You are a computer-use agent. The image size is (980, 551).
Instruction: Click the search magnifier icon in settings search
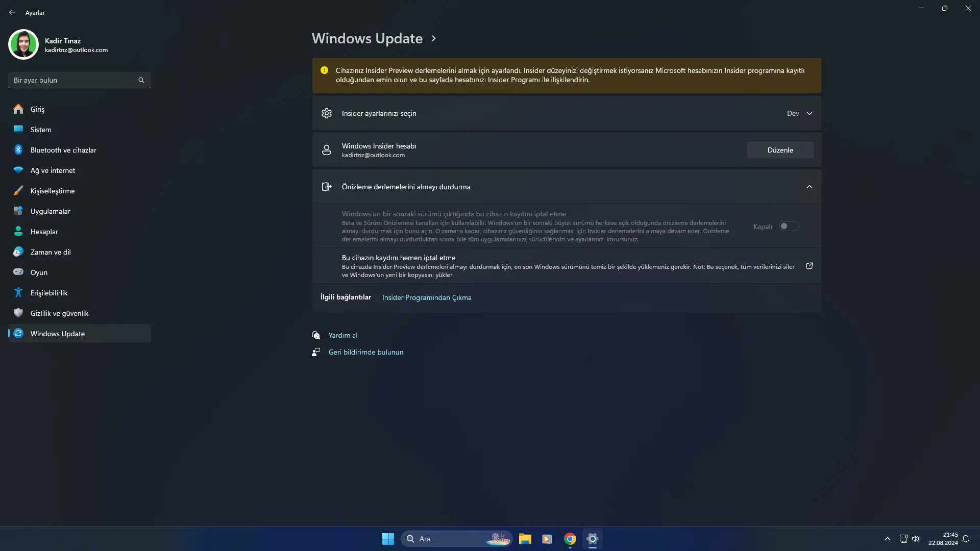click(141, 80)
